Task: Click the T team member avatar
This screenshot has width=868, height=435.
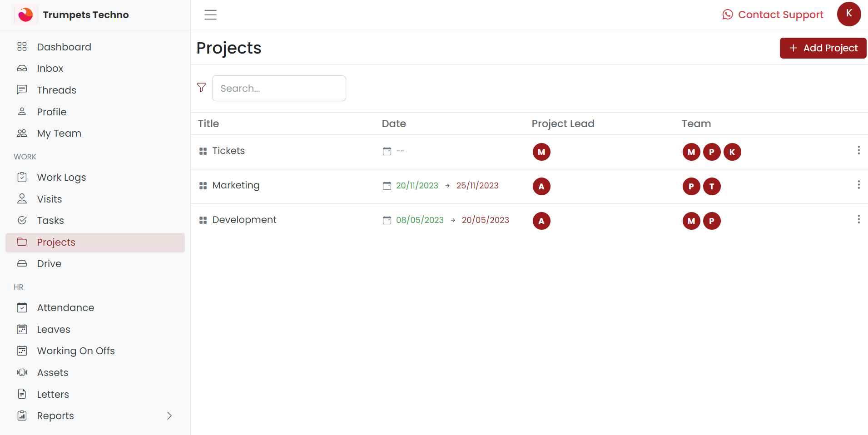Action: click(711, 186)
